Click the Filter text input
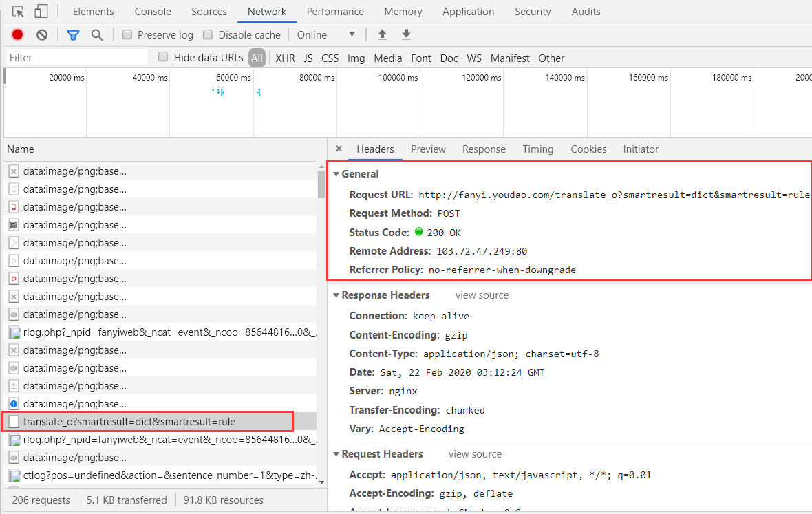Viewport: 812px width, 514px height. [77, 58]
